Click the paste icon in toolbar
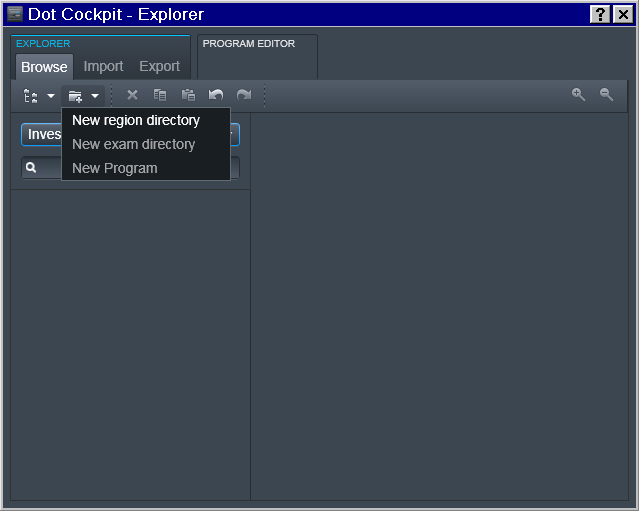 click(188, 95)
